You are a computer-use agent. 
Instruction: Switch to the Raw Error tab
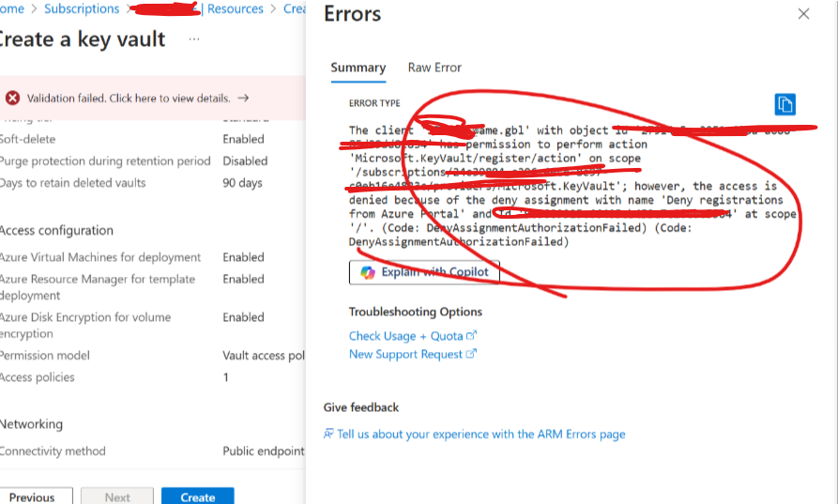coord(434,68)
